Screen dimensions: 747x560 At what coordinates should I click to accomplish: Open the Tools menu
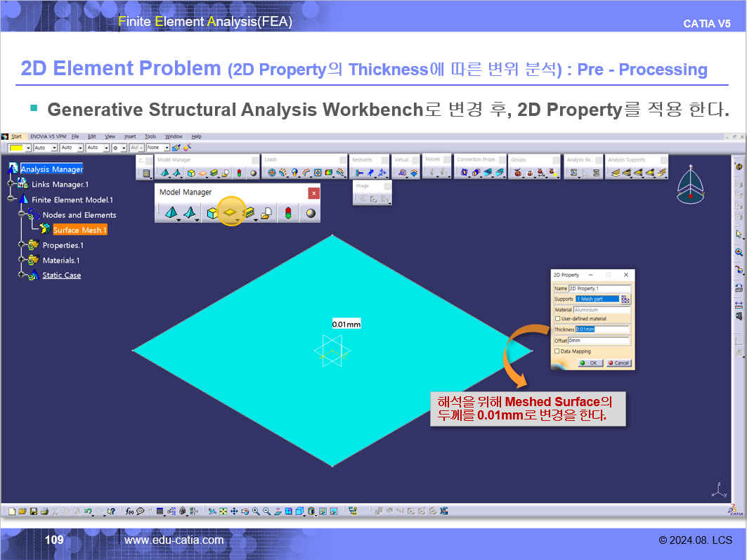[x=150, y=136]
